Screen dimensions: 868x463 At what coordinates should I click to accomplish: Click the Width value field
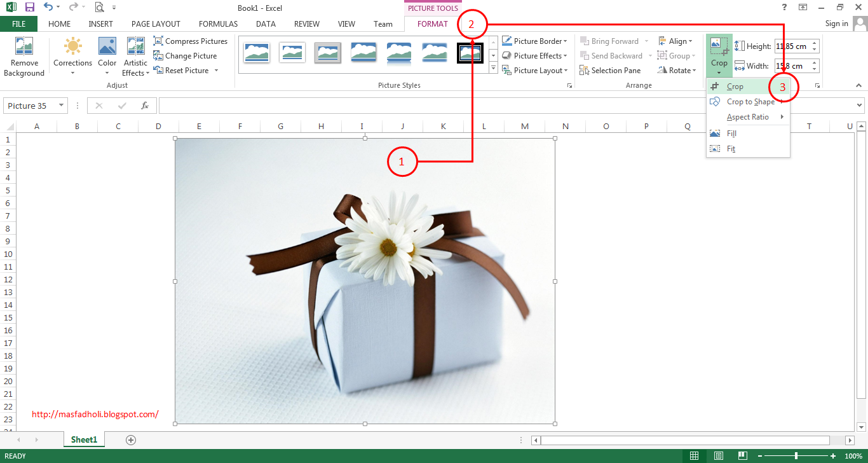(792, 66)
